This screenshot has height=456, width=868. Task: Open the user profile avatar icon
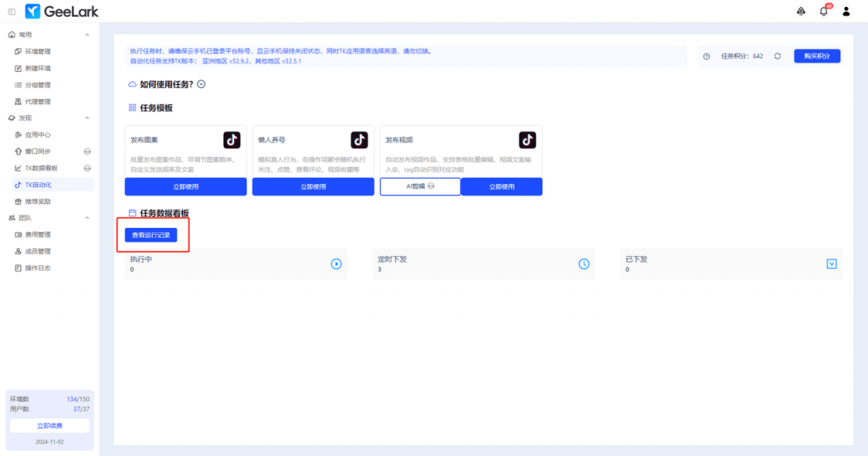[846, 11]
